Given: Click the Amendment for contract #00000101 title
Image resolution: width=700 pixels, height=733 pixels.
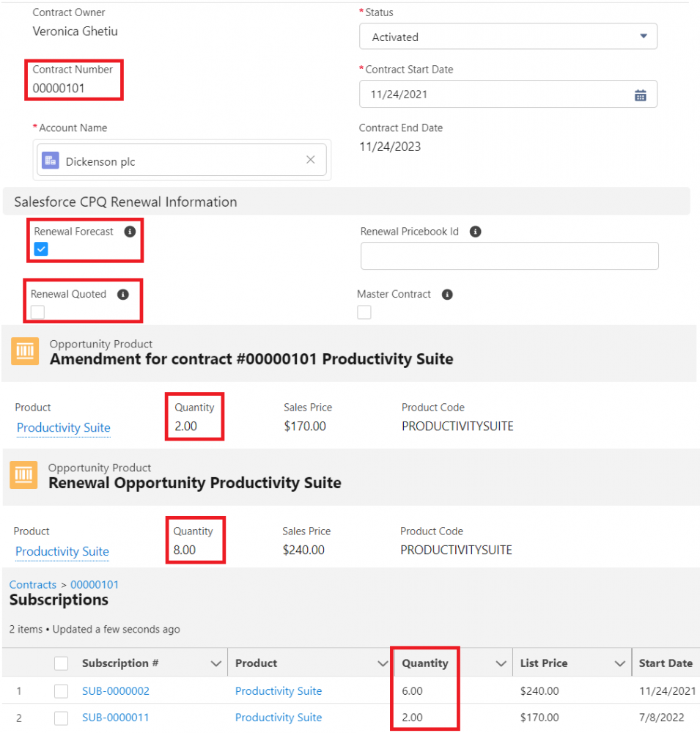Looking at the screenshot, I should [251, 359].
